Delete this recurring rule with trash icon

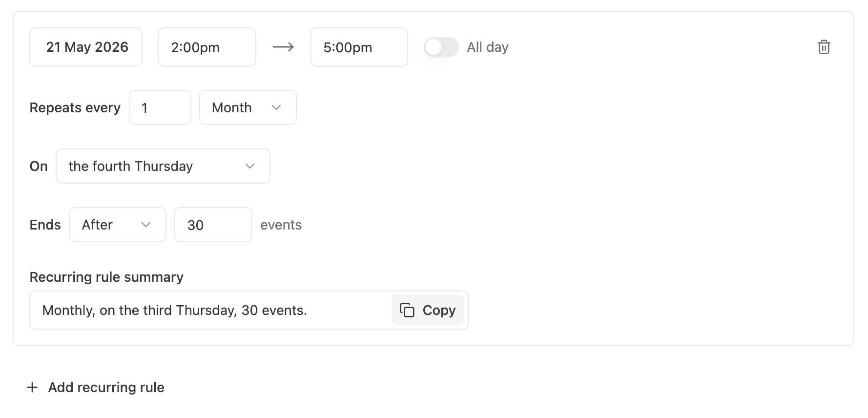coord(824,47)
